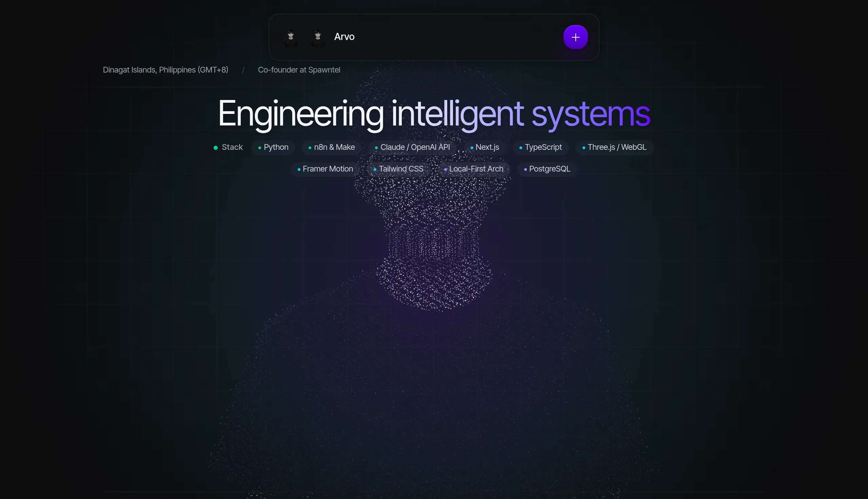Click the Stack label with green dot

[x=228, y=147]
